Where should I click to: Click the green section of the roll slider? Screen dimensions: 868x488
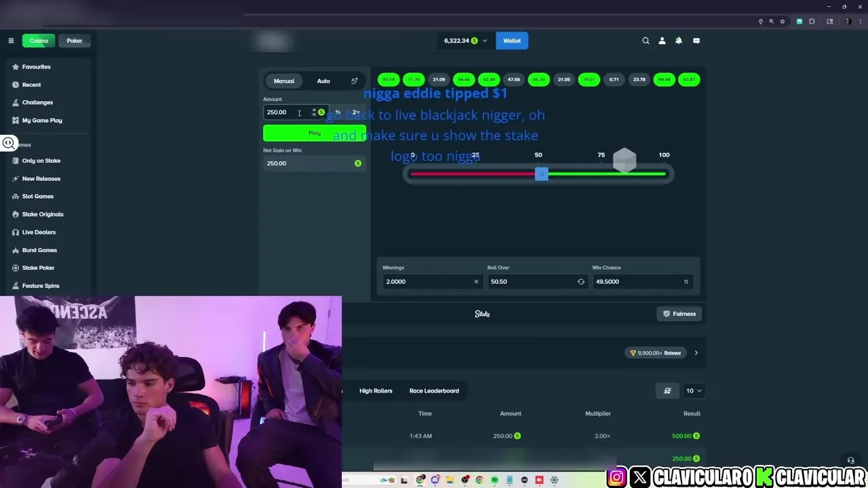tap(606, 174)
